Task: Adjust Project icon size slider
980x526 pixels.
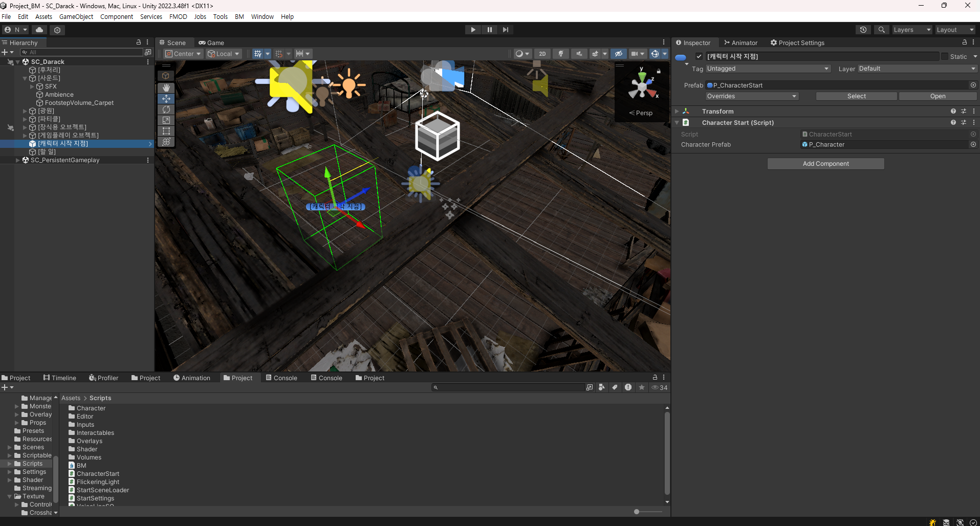Action: tap(648, 511)
